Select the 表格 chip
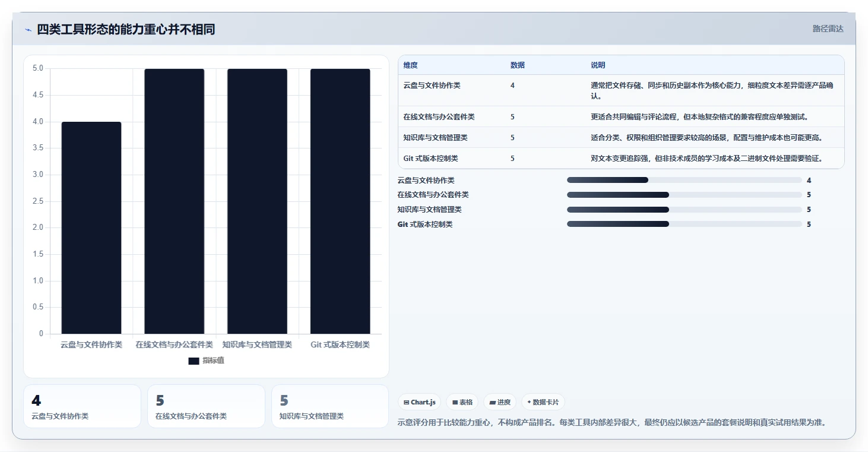The height and width of the screenshot is (452, 868). click(x=462, y=402)
